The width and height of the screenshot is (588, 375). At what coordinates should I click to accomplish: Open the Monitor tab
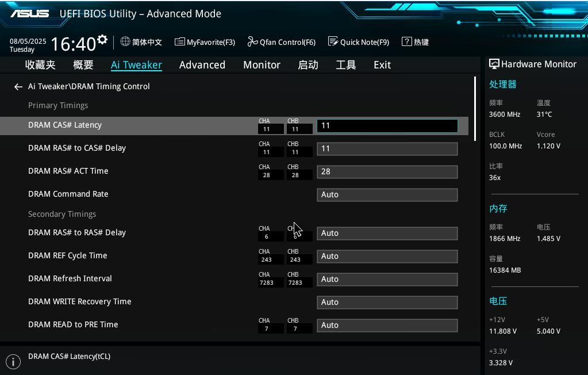click(262, 65)
